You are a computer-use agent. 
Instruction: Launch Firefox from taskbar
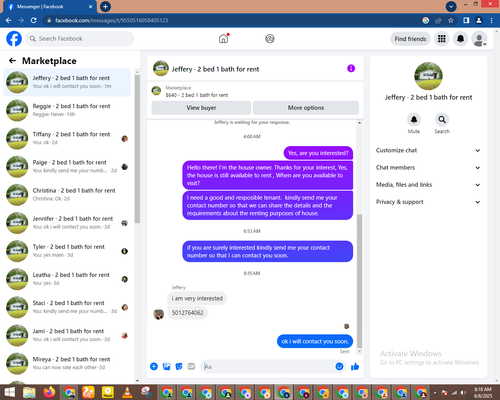[49, 392]
